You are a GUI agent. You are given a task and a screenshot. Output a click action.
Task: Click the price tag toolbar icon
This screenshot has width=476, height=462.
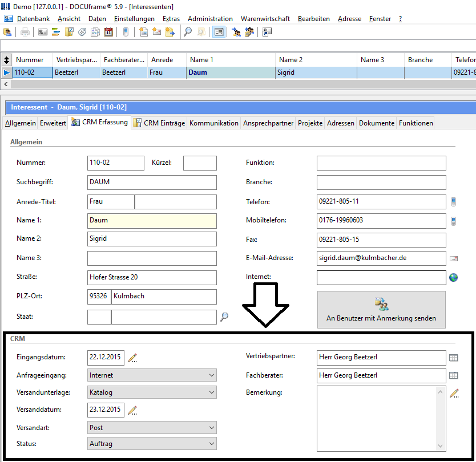(x=82, y=32)
